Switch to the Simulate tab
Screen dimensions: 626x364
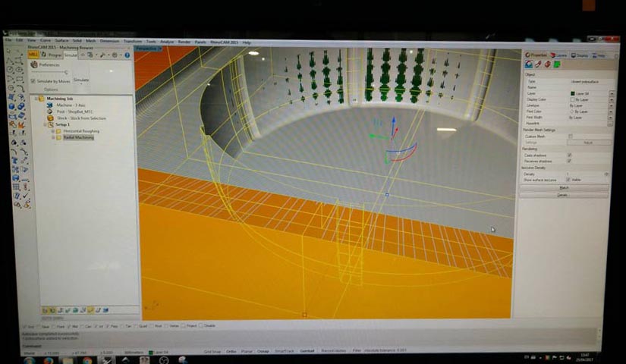[71, 55]
